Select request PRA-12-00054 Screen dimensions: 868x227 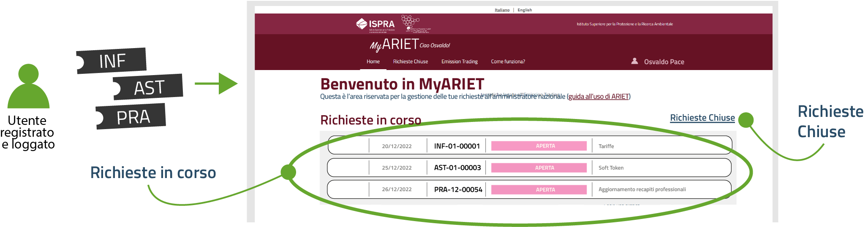point(458,190)
